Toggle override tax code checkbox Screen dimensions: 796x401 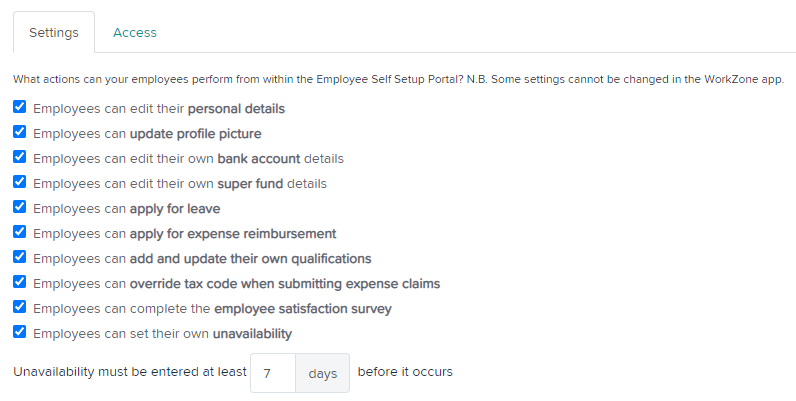(20, 282)
